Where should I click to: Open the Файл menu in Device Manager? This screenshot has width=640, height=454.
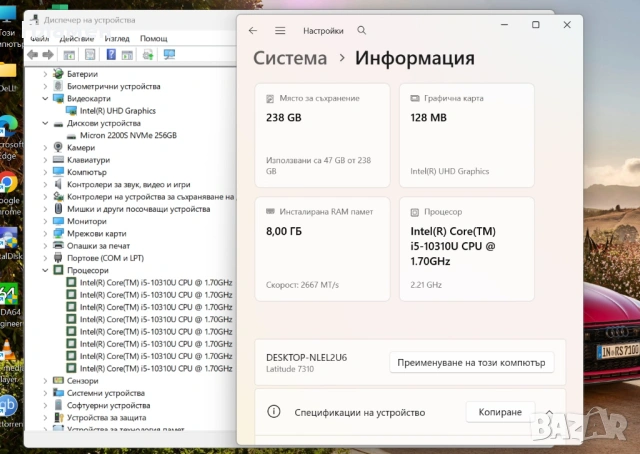40,38
